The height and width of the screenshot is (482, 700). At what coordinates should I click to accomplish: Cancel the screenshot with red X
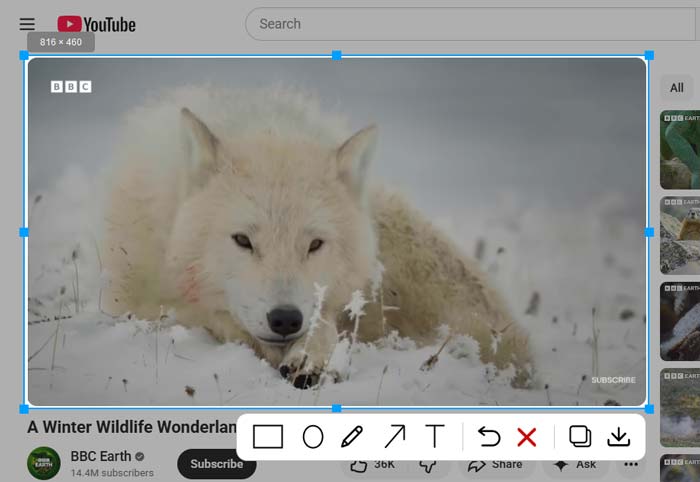pos(527,437)
